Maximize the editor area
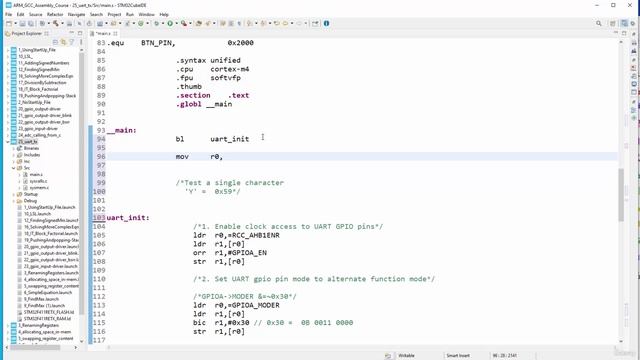 point(624,33)
